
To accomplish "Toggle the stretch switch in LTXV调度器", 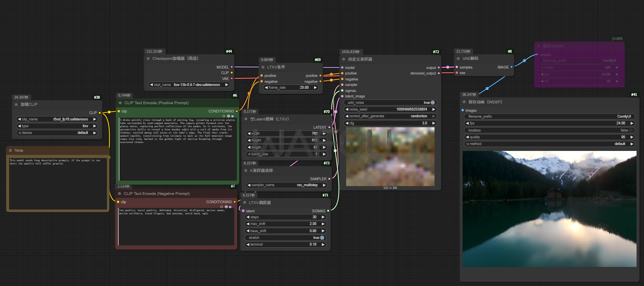I will pos(322,238).
